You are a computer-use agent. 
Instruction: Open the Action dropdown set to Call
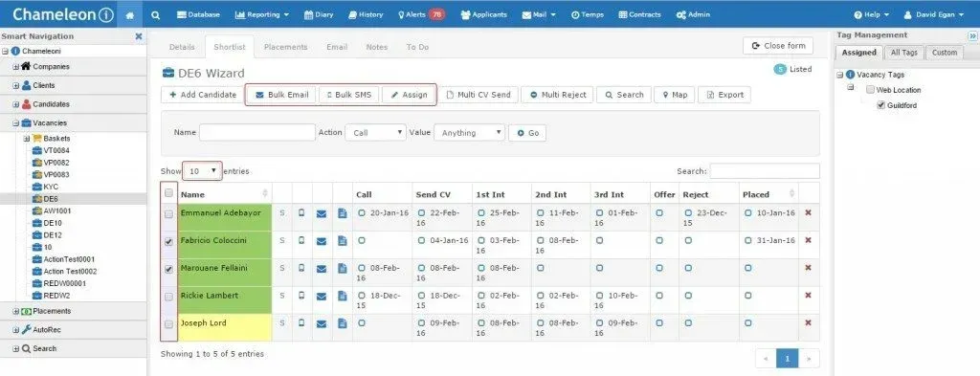point(375,132)
